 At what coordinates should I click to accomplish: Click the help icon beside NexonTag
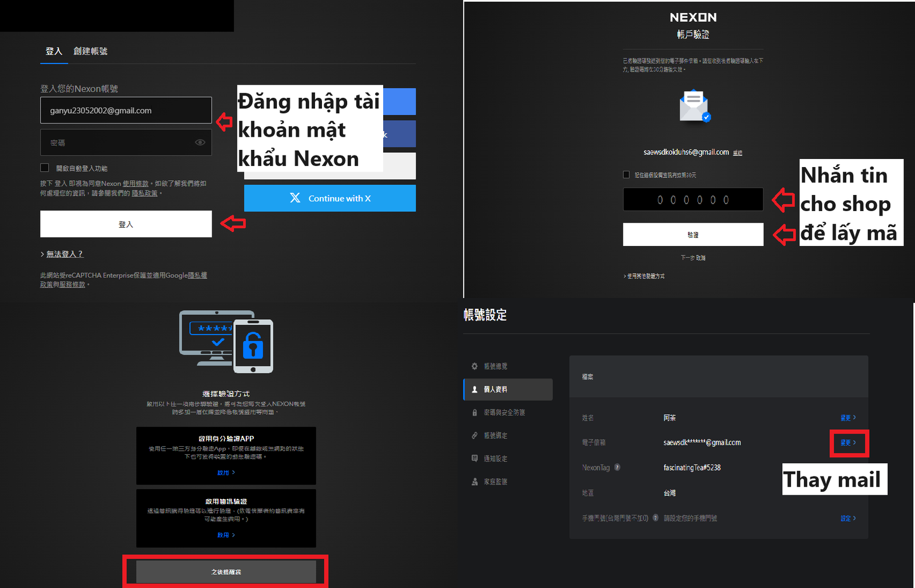[x=618, y=467]
